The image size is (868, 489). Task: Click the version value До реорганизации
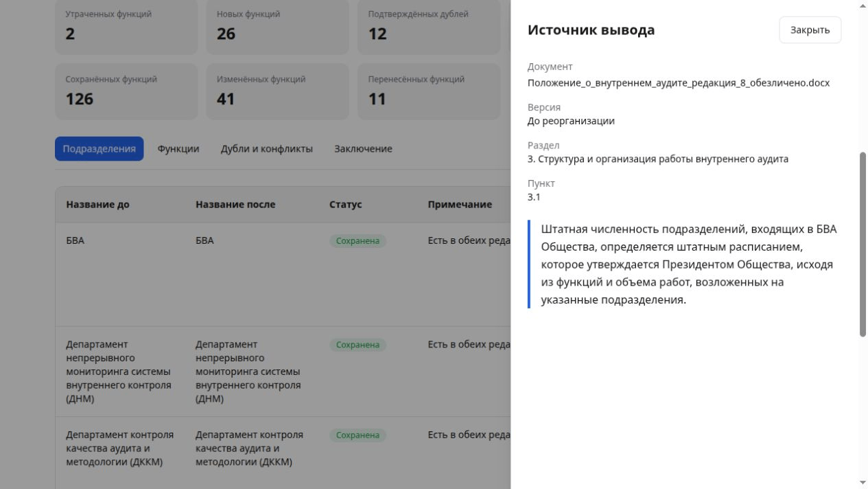tap(571, 122)
